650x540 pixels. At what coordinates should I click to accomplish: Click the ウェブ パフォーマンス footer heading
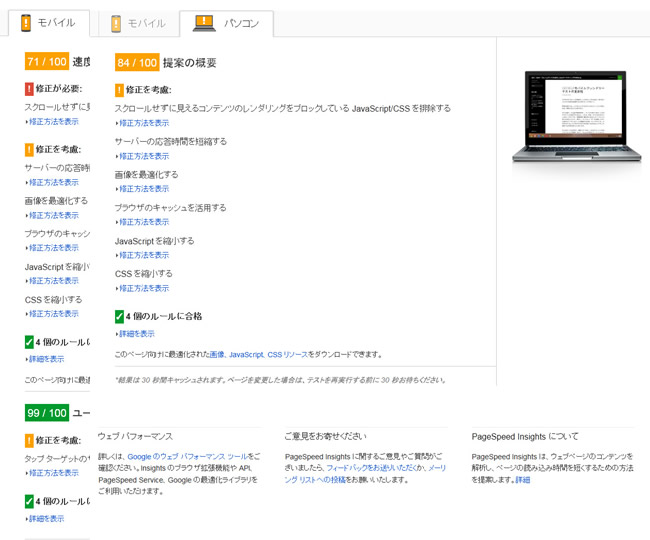[135, 436]
